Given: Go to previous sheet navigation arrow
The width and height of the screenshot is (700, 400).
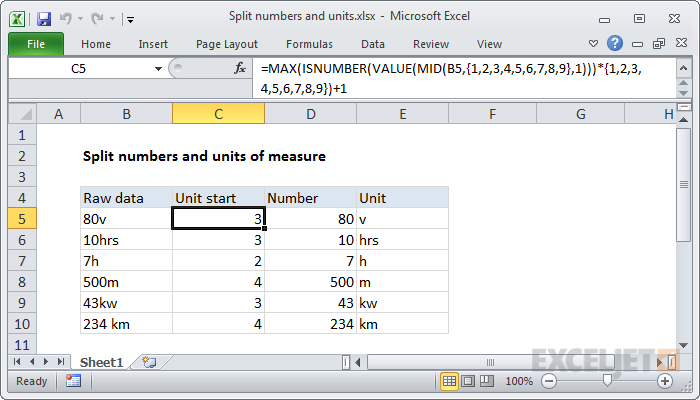Looking at the screenshot, I should point(32,362).
